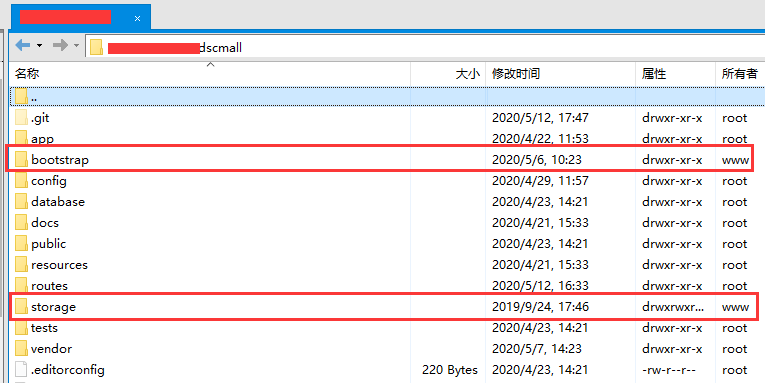
Task: Select the bootstrap folder icon
Action: click(21, 159)
